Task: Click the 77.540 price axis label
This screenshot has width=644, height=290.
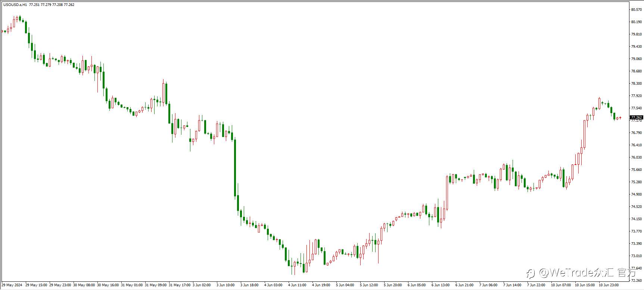Action: coord(636,108)
